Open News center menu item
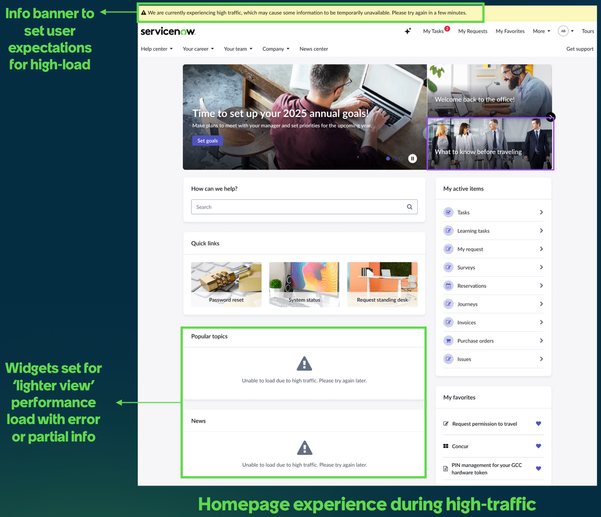The image size is (601, 517). click(314, 49)
